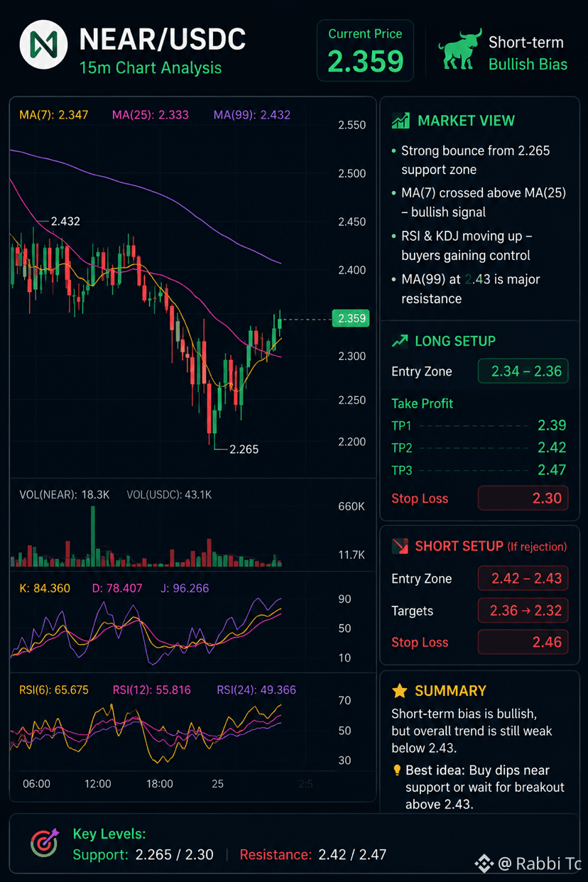Click the VOL(USDC): 43.1K label
Image resolution: width=588 pixels, height=882 pixels.
pos(169,494)
